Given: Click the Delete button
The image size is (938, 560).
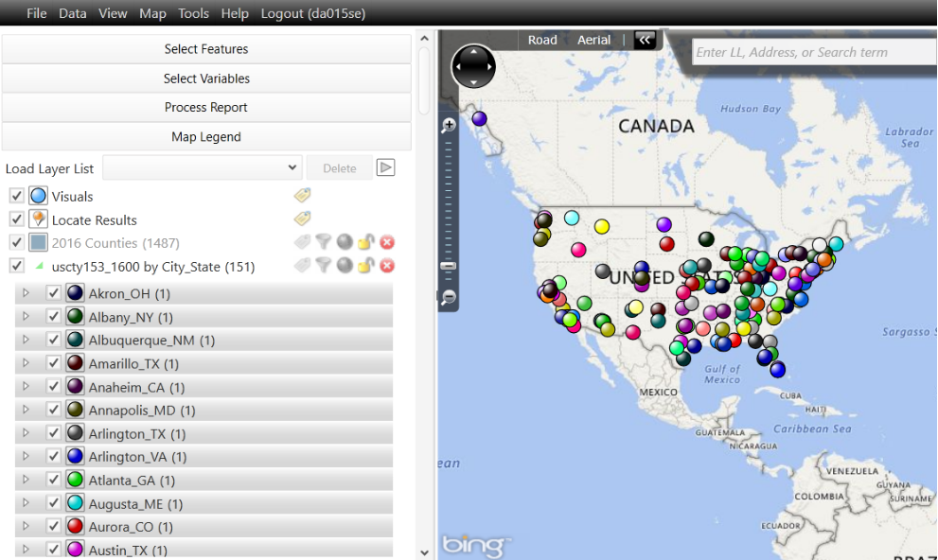Looking at the screenshot, I should tap(339, 168).
